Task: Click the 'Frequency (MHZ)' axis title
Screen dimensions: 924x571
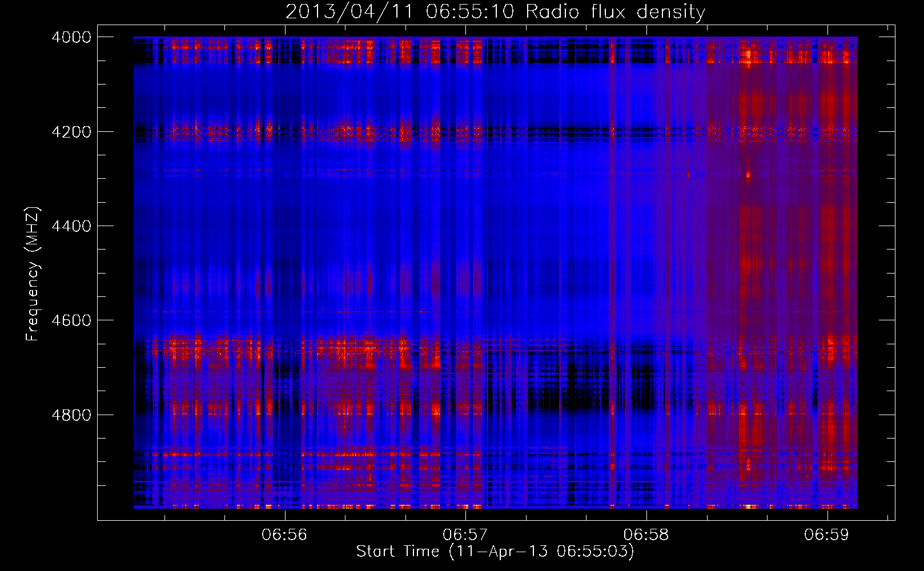Action: pos(33,274)
